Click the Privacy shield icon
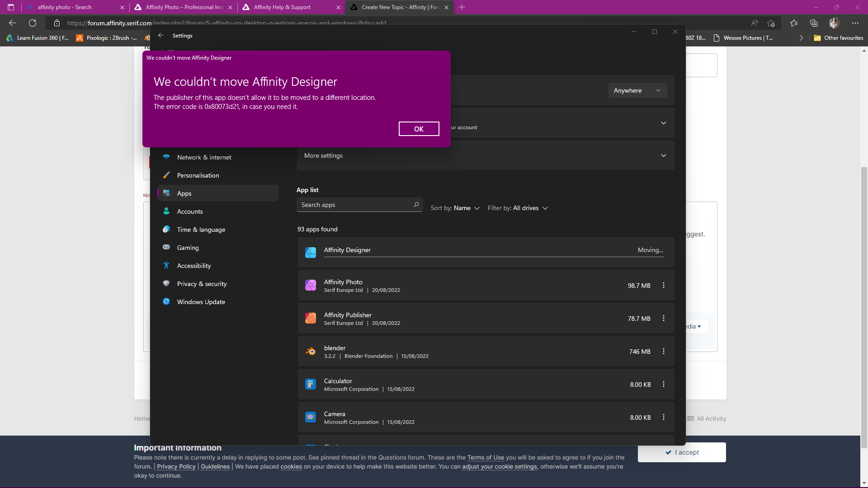 click(x=166, y=283)
